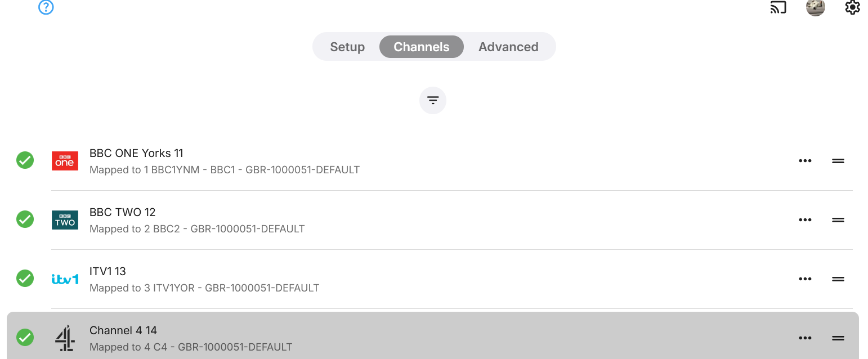The image size is (868, 359).
Task: Toggle the BBC TWO enabled checkmark
Action: point(25,219)
